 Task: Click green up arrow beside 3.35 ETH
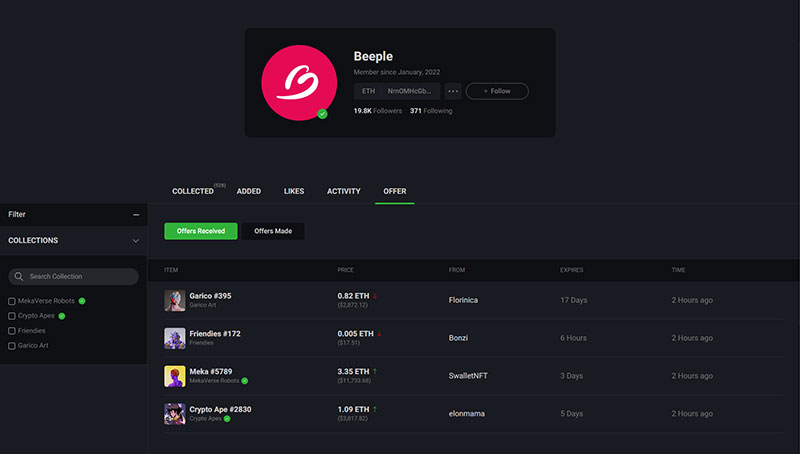(375, 371)
